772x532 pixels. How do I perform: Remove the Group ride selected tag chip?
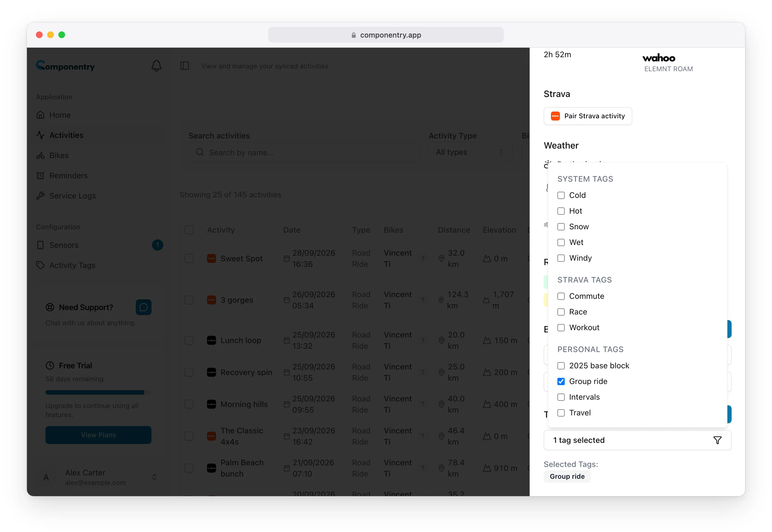[567, 476]
